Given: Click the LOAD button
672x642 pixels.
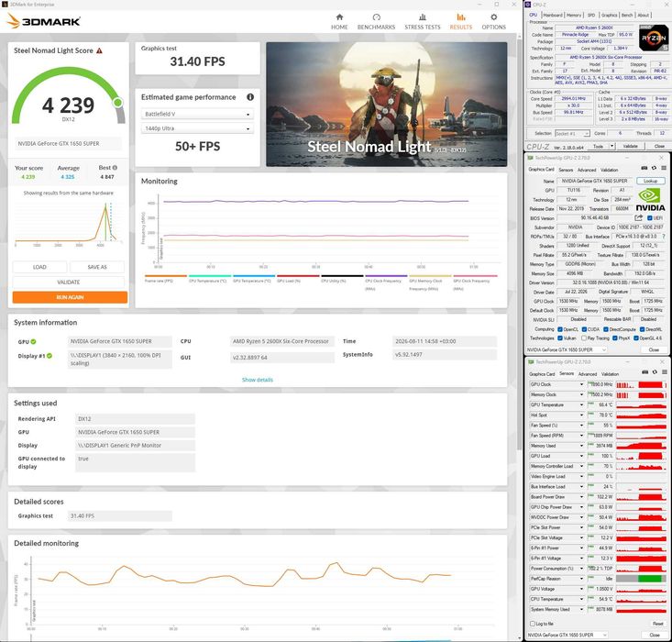Looking at the screenshot, I should point(39,267).
